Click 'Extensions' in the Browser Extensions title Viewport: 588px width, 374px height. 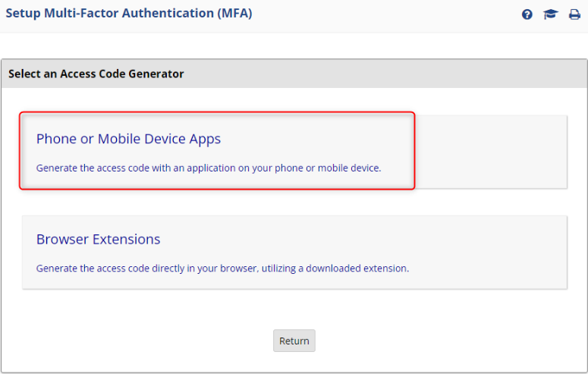tap(126, 239)
